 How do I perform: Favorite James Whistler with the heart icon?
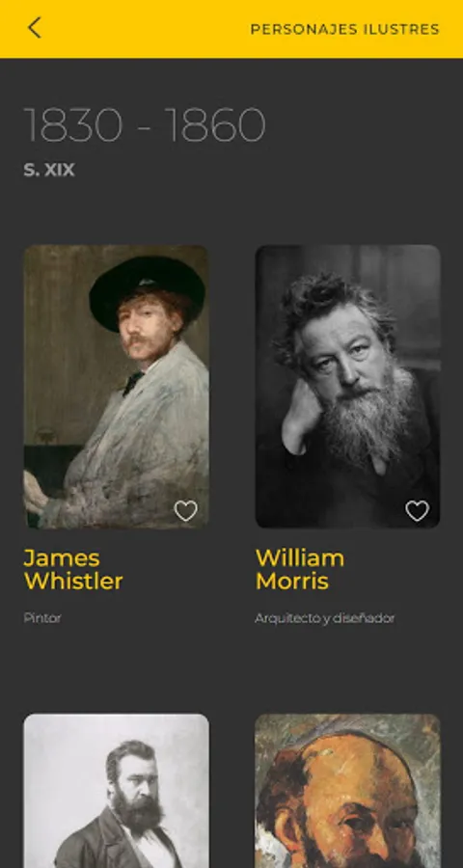pos(185,510)
